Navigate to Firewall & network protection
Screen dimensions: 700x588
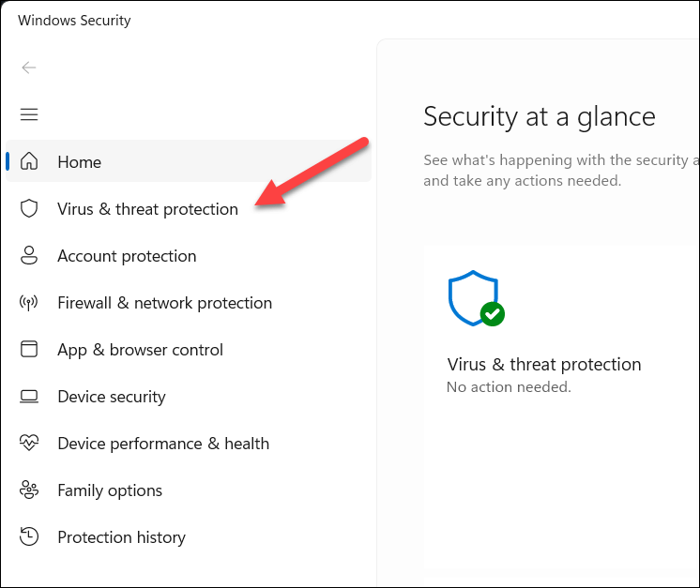(164, 303)
